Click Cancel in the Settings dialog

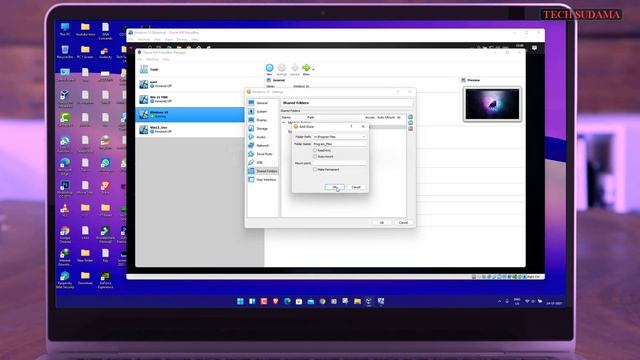tap(403, 222)
